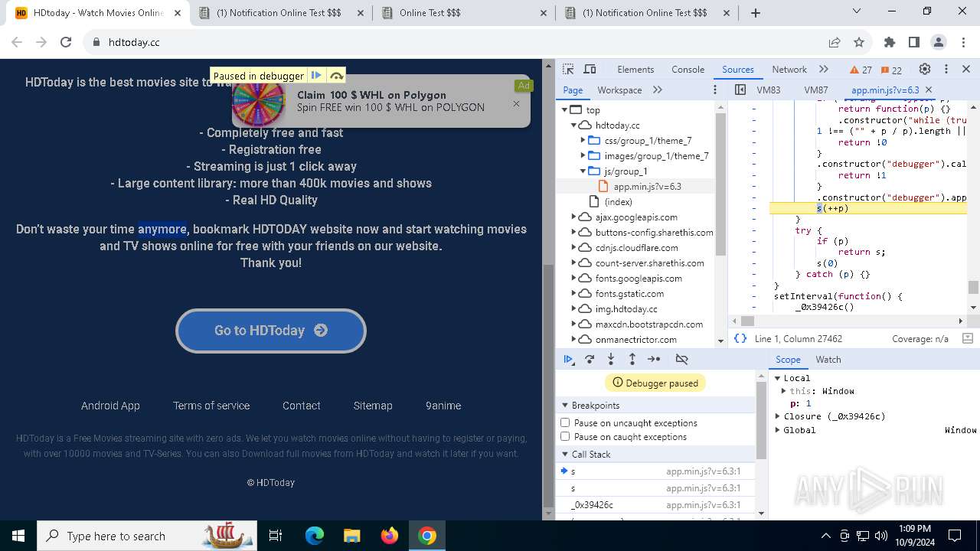Open DevTools customize menu (three dots)
This screenshot has height=551, width=980.
(x=946, y=69)
